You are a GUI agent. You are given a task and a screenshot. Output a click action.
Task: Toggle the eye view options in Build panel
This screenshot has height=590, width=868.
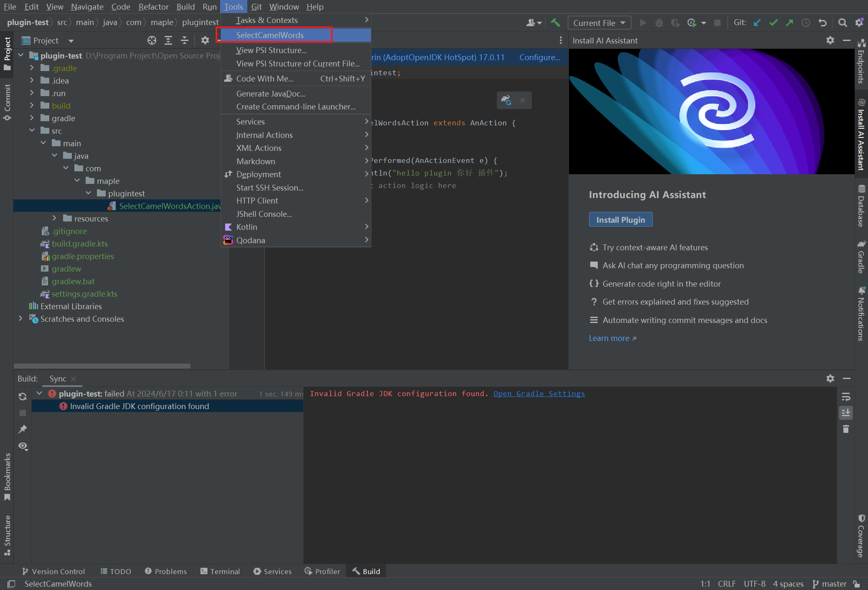pos(23,446)
